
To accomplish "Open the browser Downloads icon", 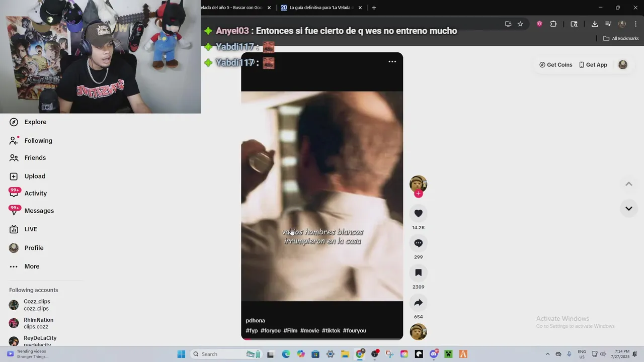I will click(x=595, y=24).
